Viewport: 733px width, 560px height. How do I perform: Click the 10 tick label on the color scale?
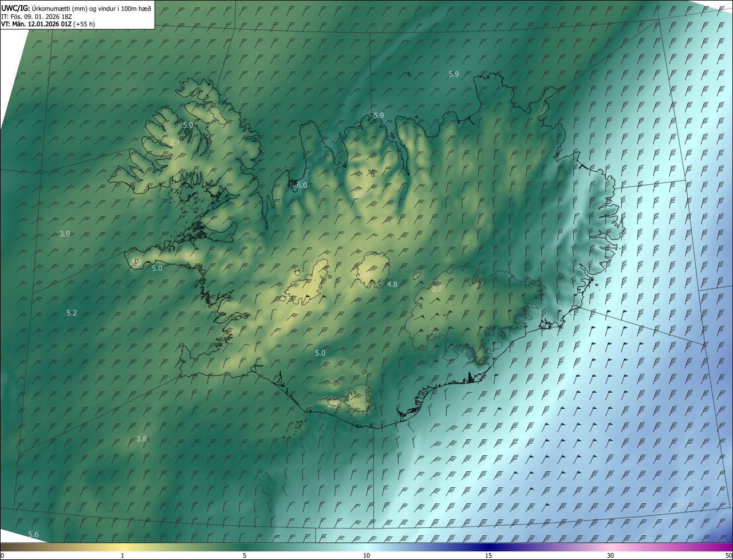[x=366, y=555]
